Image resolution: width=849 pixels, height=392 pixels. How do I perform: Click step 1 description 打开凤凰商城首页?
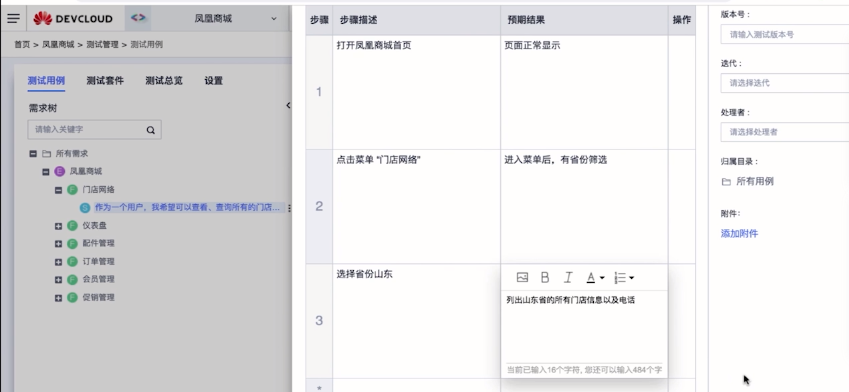[x=374, y=45]
